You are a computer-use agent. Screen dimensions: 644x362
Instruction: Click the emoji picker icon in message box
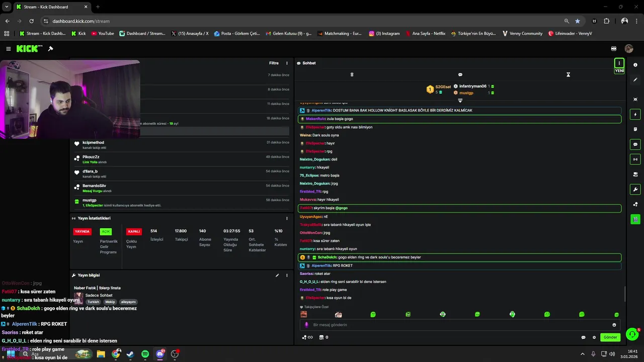pyautogui.click(x=614, y=325)
